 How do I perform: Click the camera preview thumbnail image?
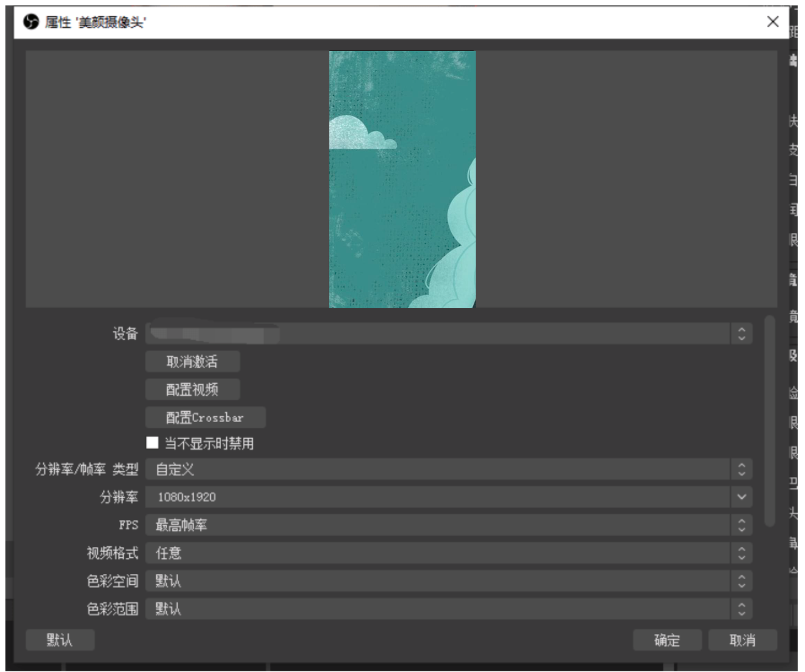(402, 179)
